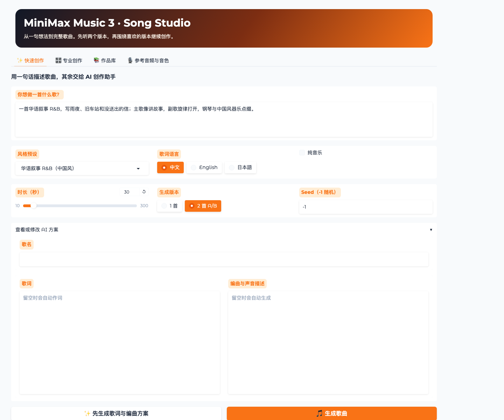Open the 风格预设 dropdown

point(82,168)
